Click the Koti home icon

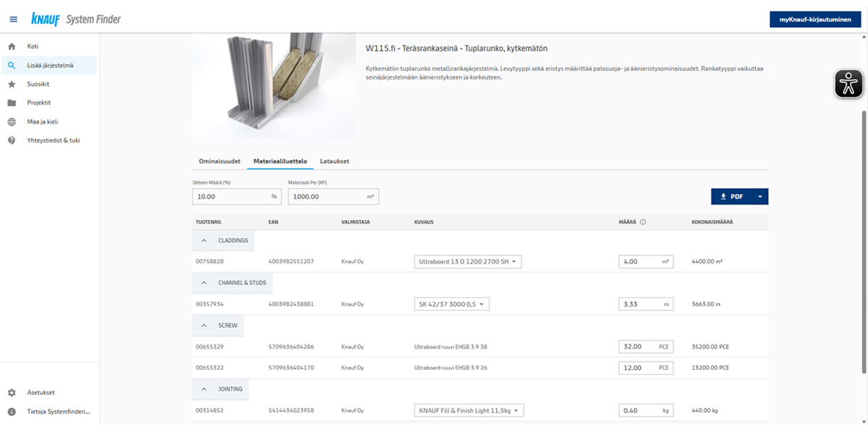click(12, 46)
